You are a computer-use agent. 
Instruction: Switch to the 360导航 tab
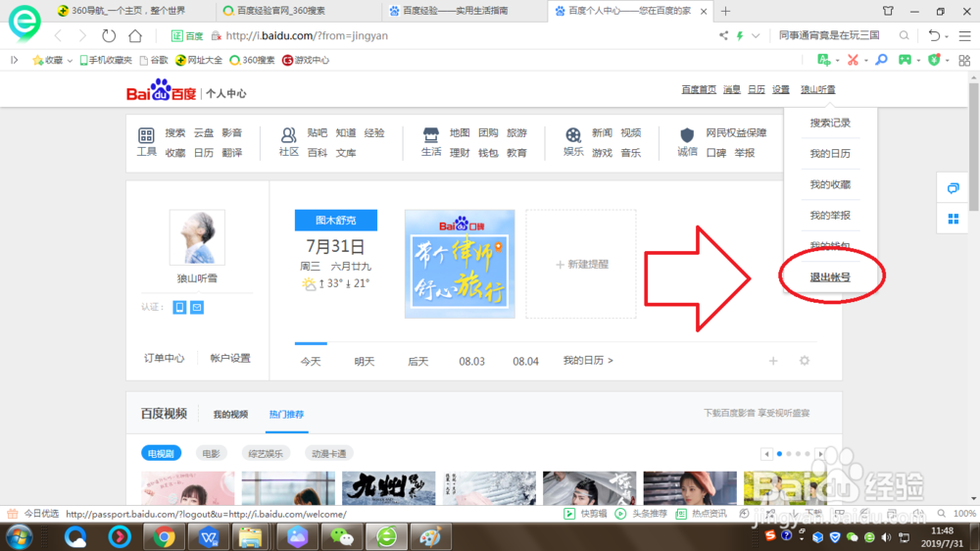coord(129,11)
